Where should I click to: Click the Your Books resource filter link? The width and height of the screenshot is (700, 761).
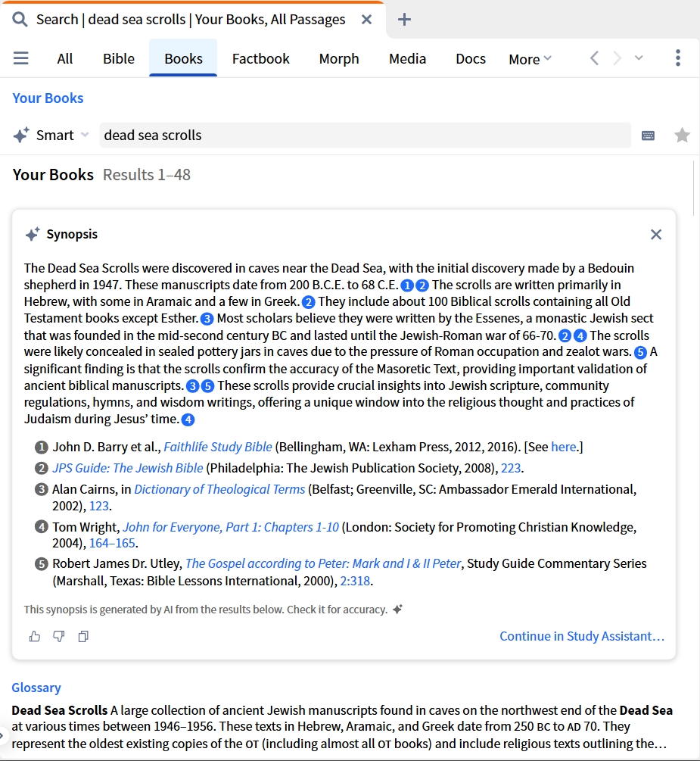[x=48, y=98]
